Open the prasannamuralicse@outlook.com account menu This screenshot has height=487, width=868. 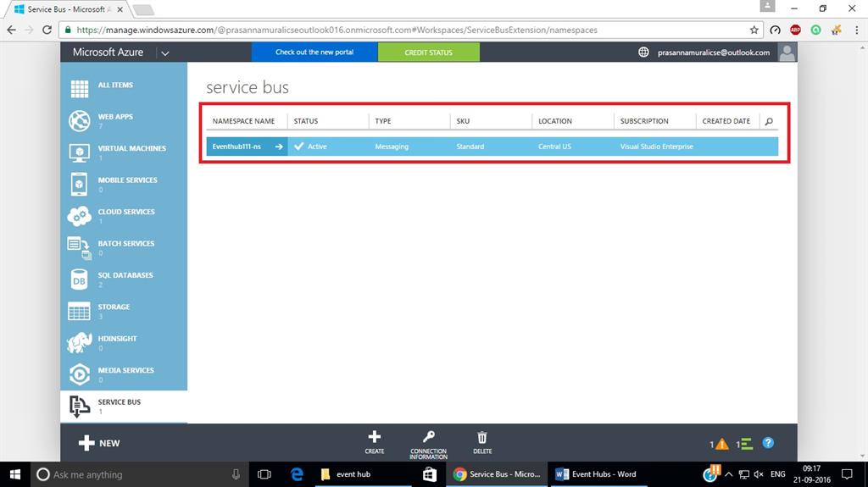[714, 53]
